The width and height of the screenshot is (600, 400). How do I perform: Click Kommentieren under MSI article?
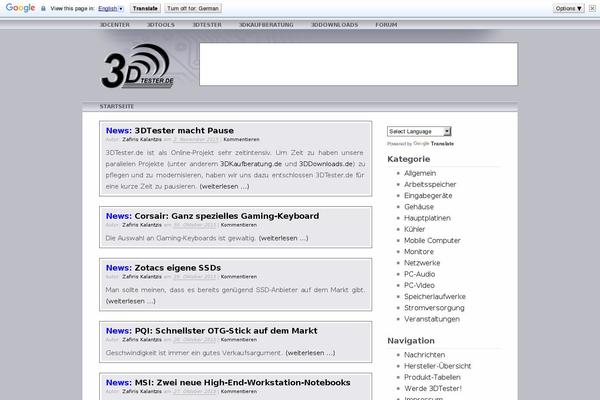[239, 391]
